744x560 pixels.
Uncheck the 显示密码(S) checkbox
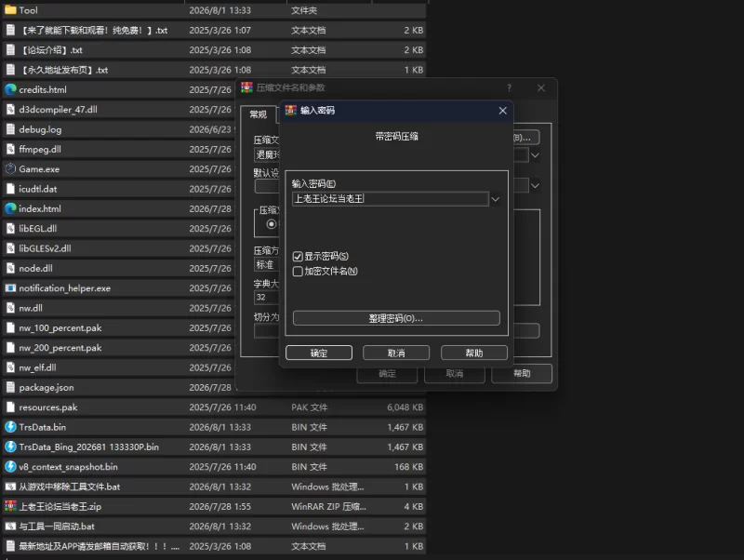(298, 256)
